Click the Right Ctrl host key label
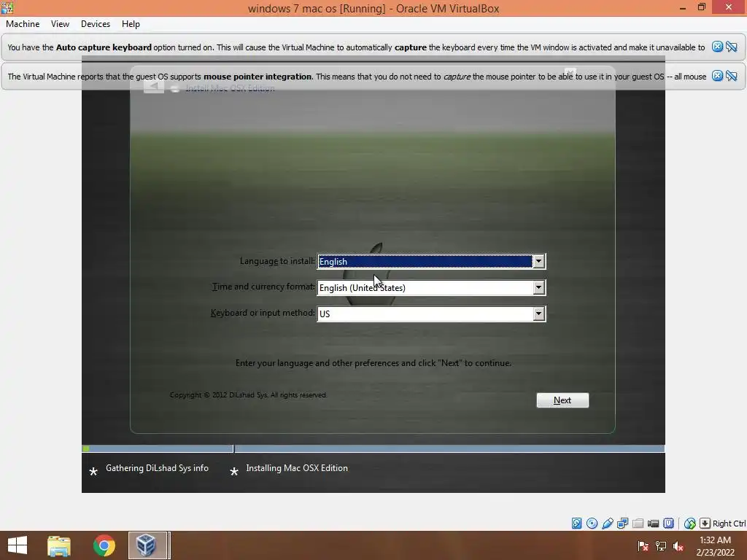Viewport: 747px width, 560px height. pyautogui.click(x=729, y=524)
